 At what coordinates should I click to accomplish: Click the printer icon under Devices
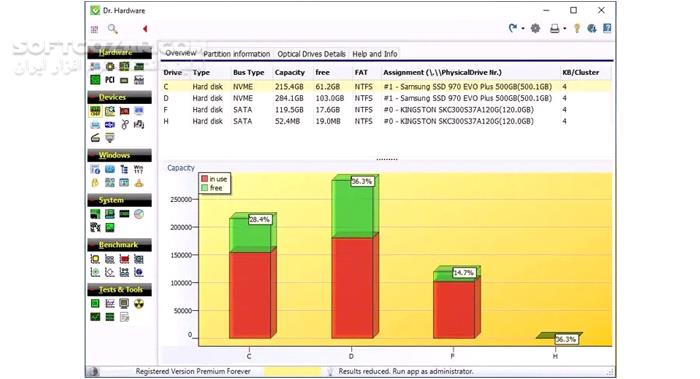click(95, 125)
